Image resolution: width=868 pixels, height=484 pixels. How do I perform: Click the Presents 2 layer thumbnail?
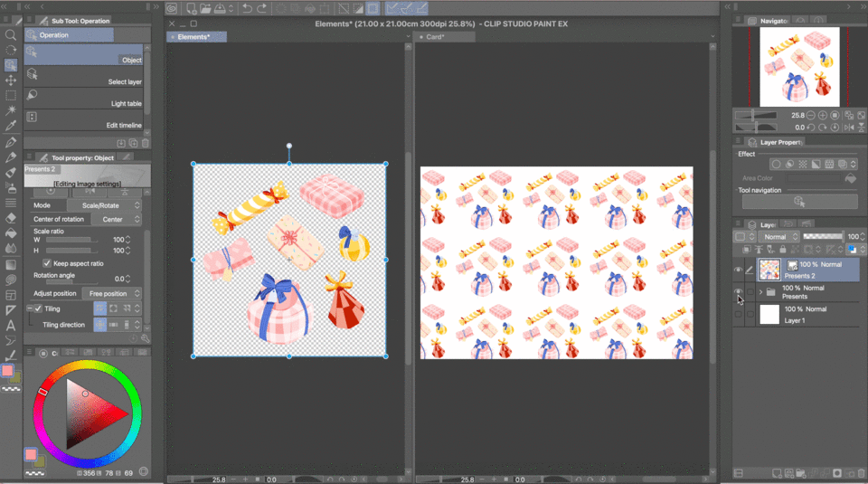pyautogui.click(x=769, y=270)
